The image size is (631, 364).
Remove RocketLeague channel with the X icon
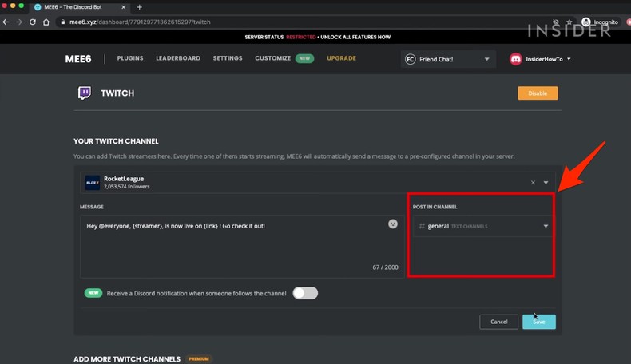pyautogui.click(x=533, y=183)
